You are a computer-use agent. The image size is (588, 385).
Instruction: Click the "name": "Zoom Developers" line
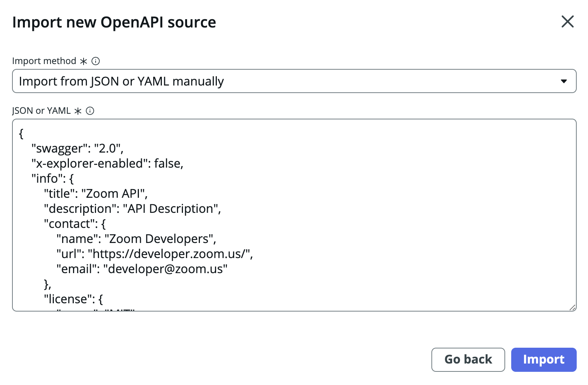point(136,239)
